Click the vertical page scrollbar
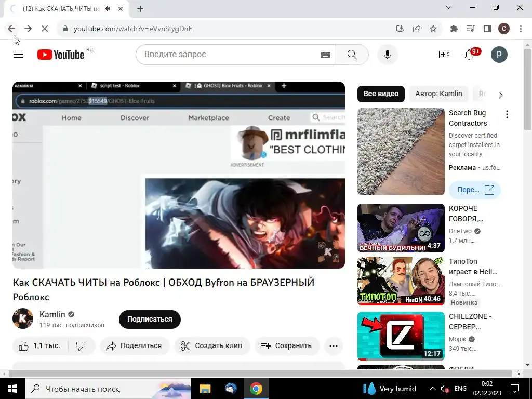This screenshot has height=399, width=532. (x=527, y=89)
